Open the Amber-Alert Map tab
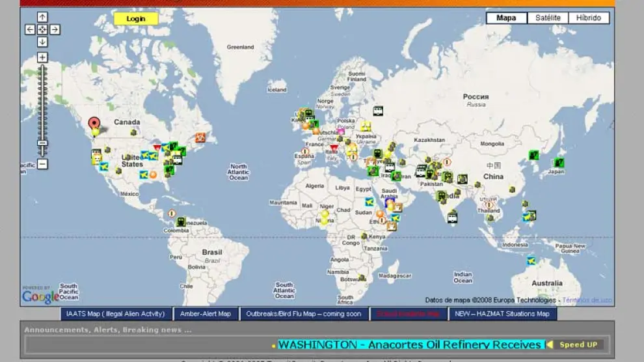644x362 pixels. [x=206, y=314]
